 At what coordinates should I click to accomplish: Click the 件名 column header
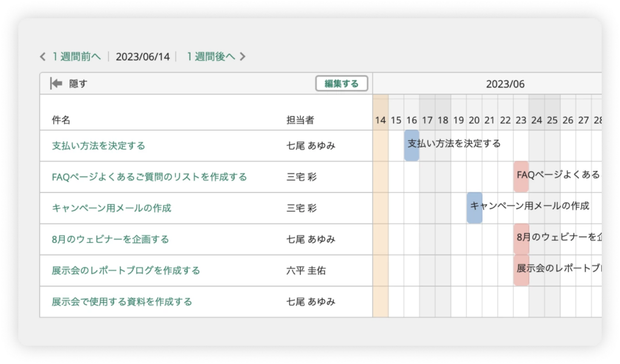coord(61,120)
